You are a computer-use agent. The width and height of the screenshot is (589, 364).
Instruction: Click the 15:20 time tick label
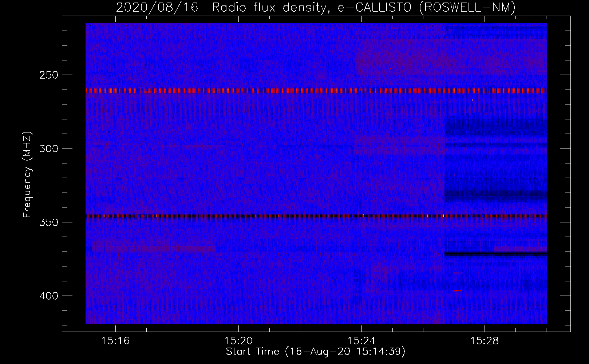coord(238,341)
